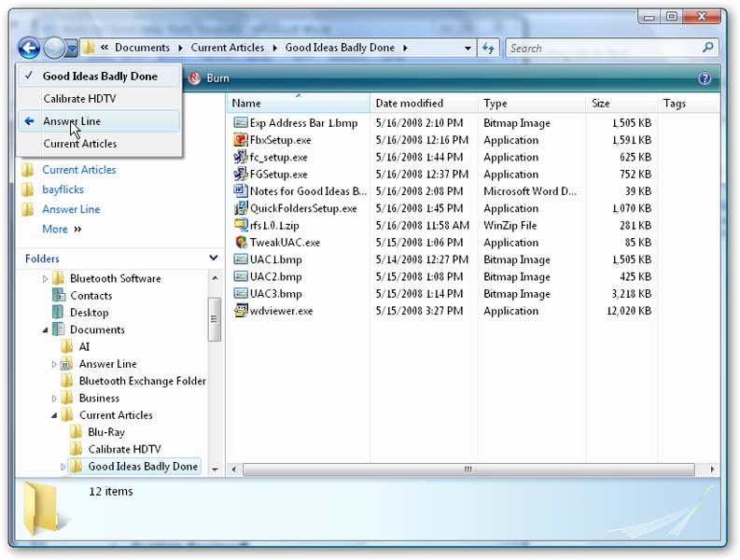
Task: Click Good Ideas Badly Done breadcrumb
Action: pos(340,48)
